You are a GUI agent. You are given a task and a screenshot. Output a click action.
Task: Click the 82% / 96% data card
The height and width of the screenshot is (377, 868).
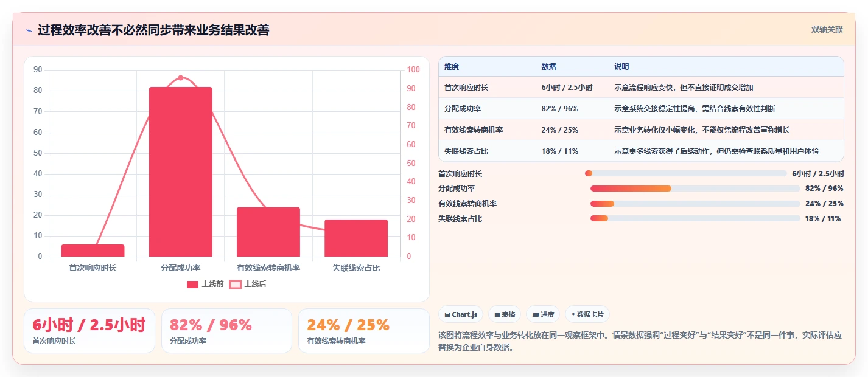(226, 331)
